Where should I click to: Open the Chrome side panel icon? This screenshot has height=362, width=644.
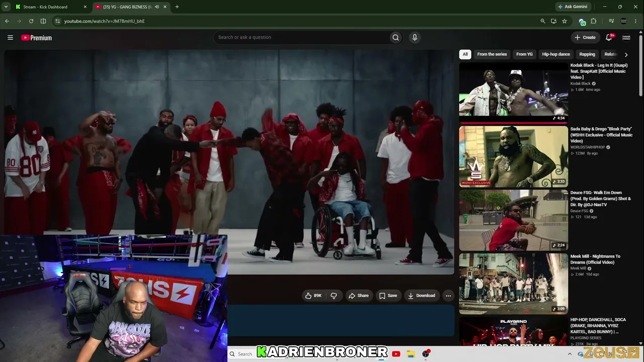[43, 21]
